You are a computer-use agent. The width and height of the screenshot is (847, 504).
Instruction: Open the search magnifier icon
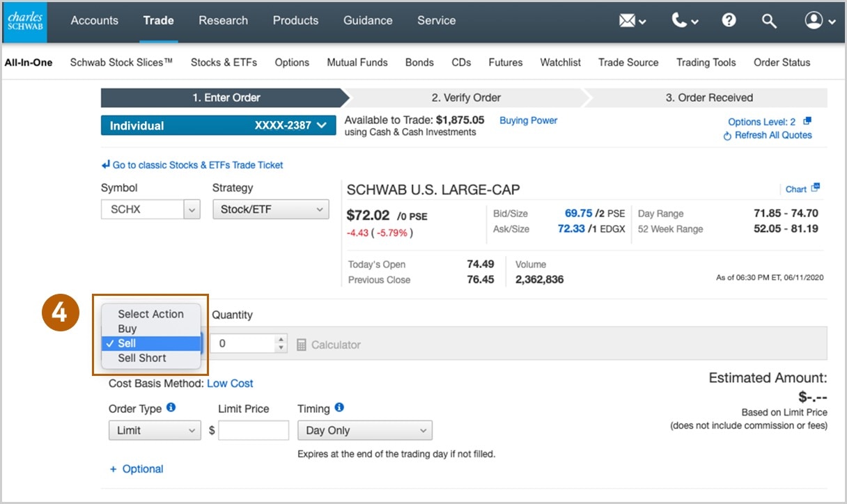(769, 21)
